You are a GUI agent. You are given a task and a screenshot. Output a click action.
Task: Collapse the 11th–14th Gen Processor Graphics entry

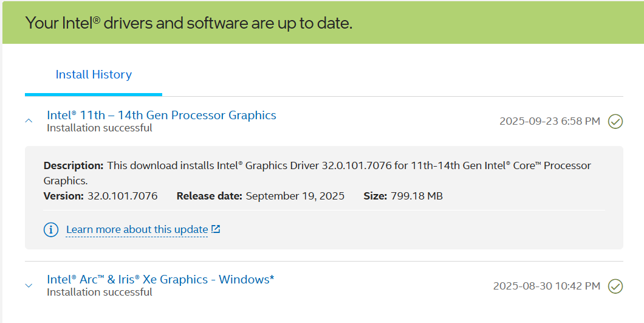tap(29, 121)
